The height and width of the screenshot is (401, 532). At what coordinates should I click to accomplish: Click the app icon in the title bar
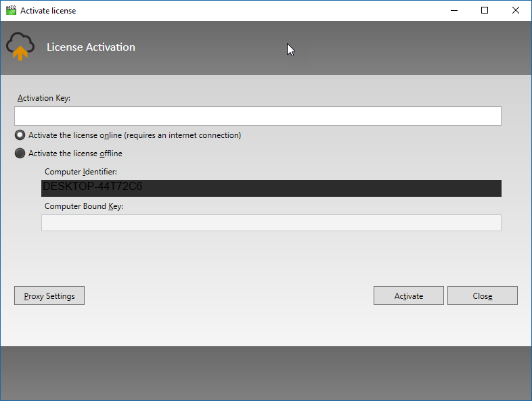click(x=11, y=11)
